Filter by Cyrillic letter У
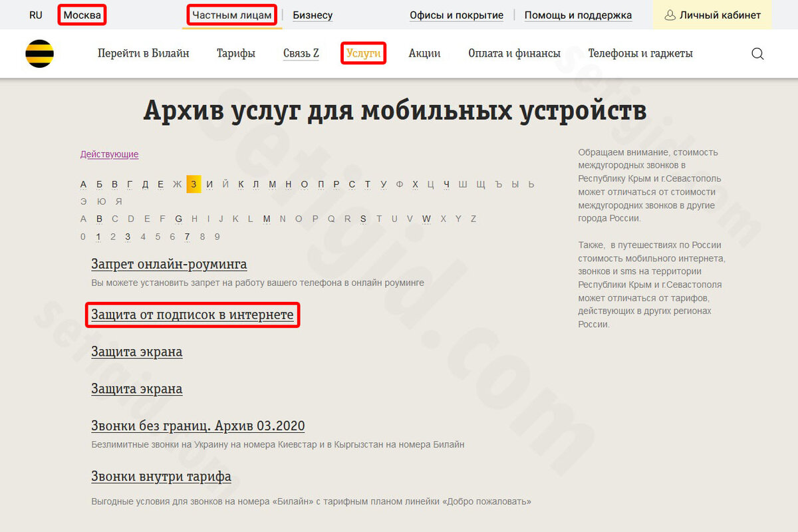The image size is (798, 532). 384,184
